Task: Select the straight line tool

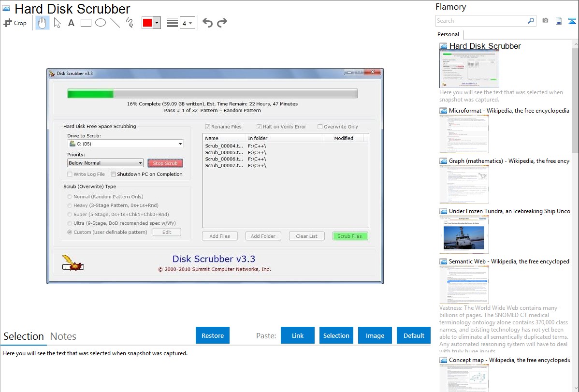Action: coord(115,23)
